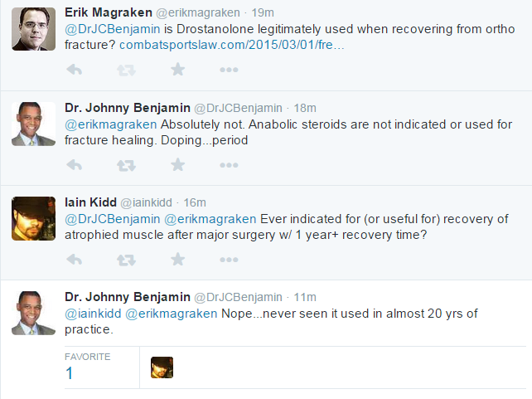Favorite Iain Kidd's tweet
The width and height of the screenshot is (532, 399).
(x=177, y=260)
